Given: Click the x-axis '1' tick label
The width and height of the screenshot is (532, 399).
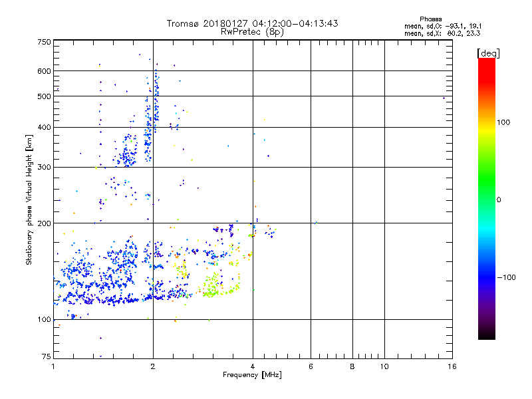Looking at the screenshot, I should (x=53, y=366).
